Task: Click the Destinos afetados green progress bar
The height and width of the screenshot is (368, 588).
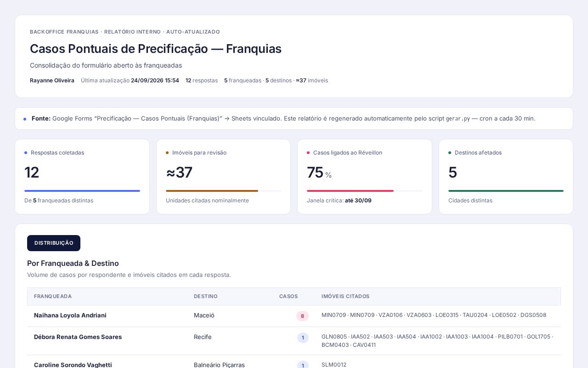Action: [506, 191]
